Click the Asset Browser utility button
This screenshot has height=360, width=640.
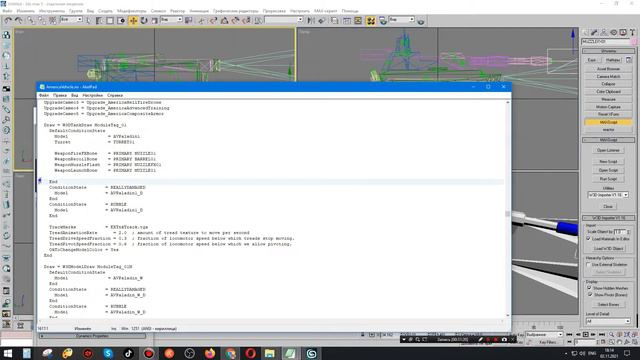(x=608, y=69)
